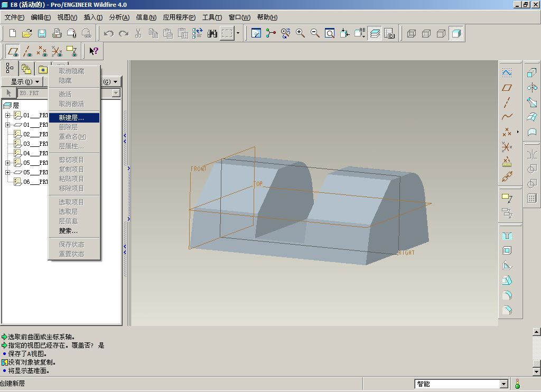Open the binoculars search tool
541x392 pixels.
point(212,33)
